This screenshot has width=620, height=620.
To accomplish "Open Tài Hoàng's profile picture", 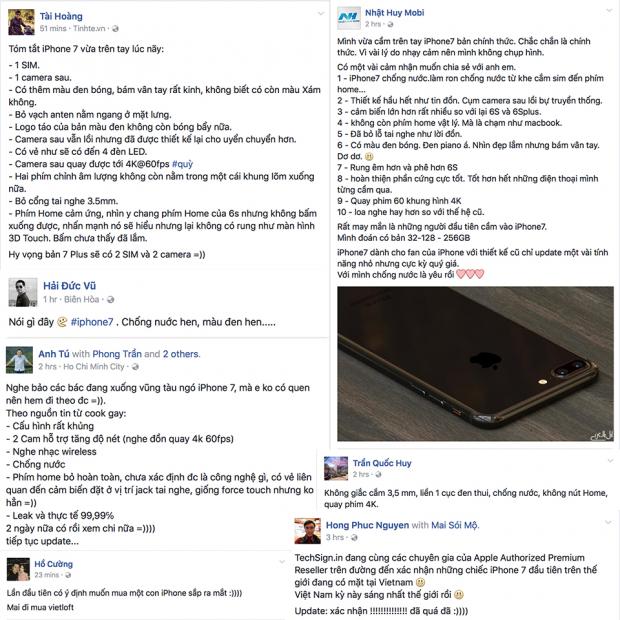I will coord(21,22).
